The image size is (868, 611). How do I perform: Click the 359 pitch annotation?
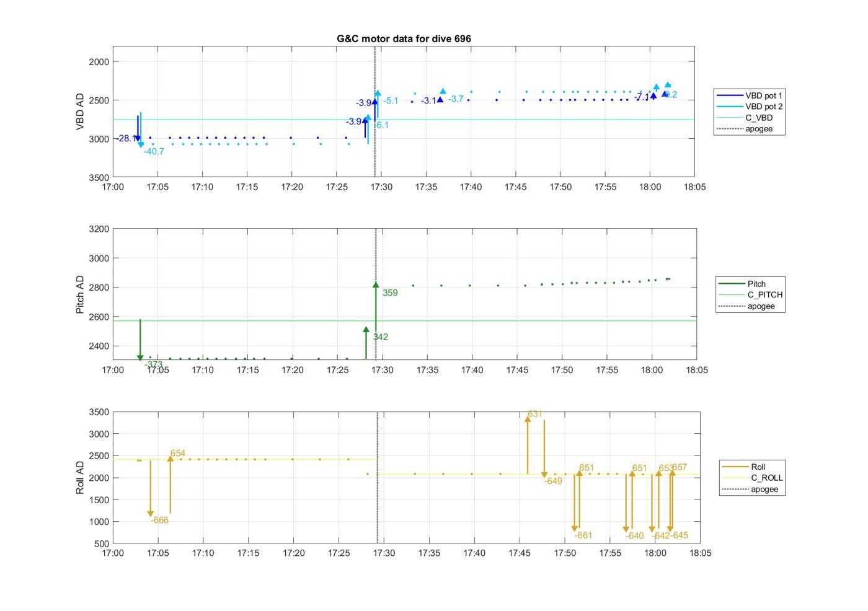[x=390, y=293]
